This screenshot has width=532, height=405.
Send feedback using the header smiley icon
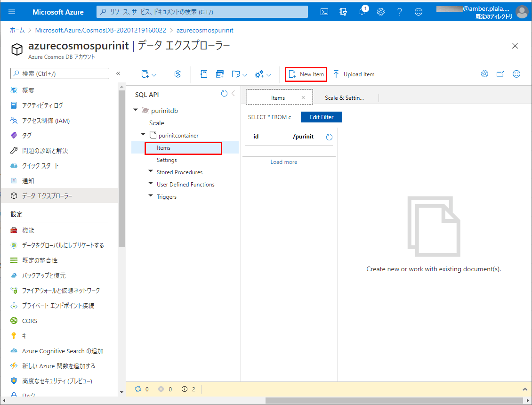coord(419,12)
